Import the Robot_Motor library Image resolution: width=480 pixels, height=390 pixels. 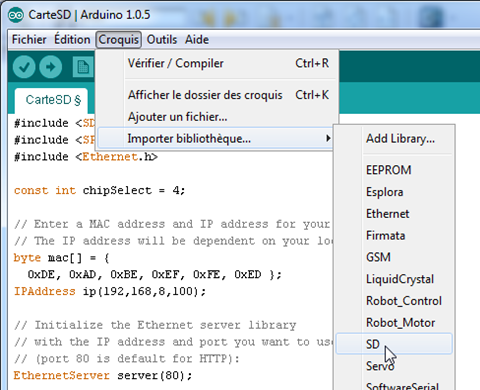pos(394,323)
